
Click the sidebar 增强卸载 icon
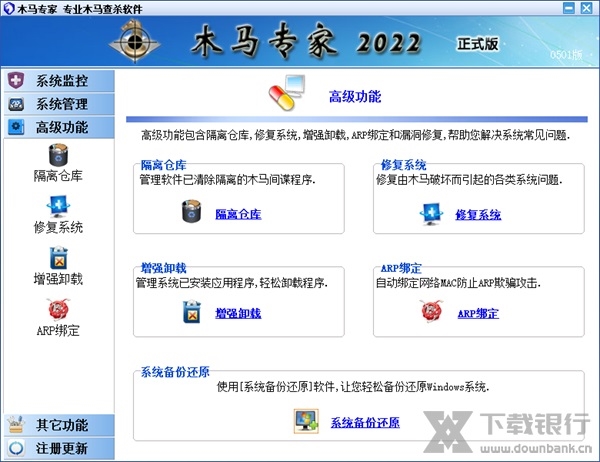click(59, 258)
